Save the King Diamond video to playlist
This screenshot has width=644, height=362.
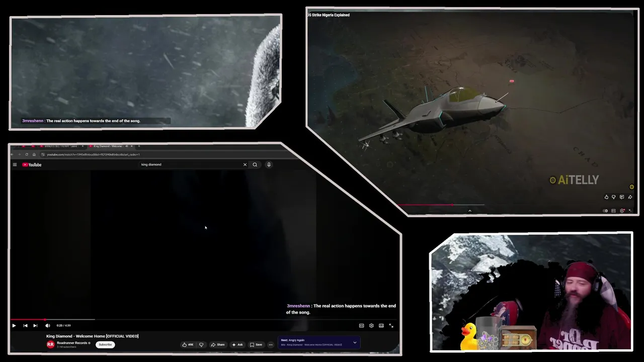pyautogui.click(x=256, y=344)
